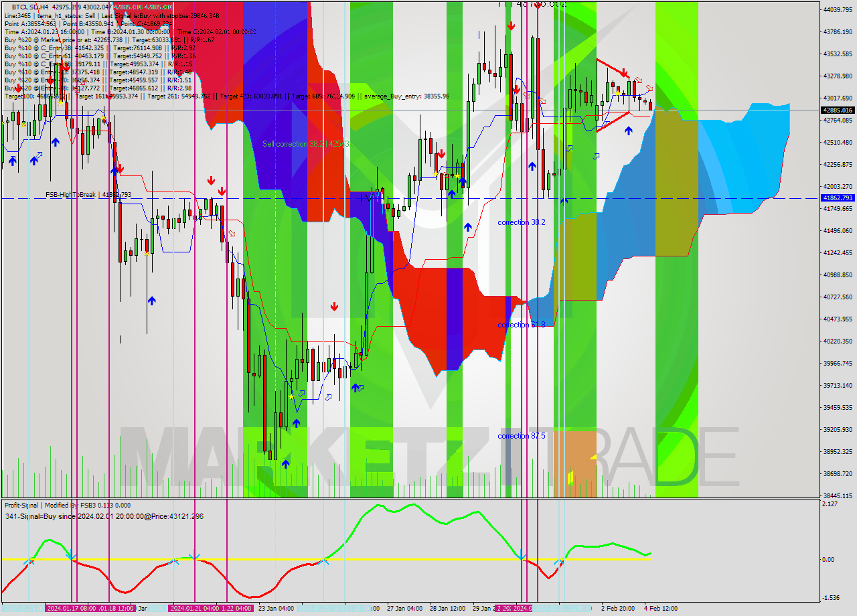The height and width of the screenshot is (616, 857).
Task: Click the 'Target:49953.374' entry row
Action: (x=98, y=64)
